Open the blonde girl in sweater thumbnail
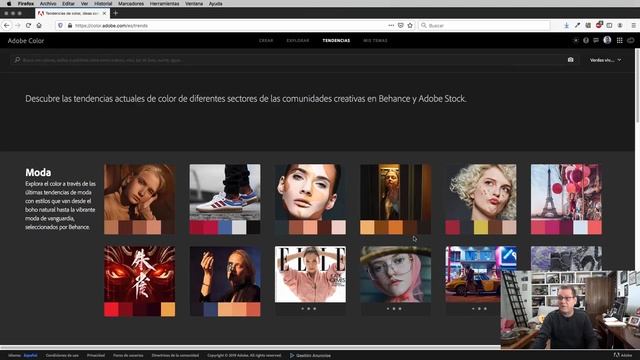 140,192
